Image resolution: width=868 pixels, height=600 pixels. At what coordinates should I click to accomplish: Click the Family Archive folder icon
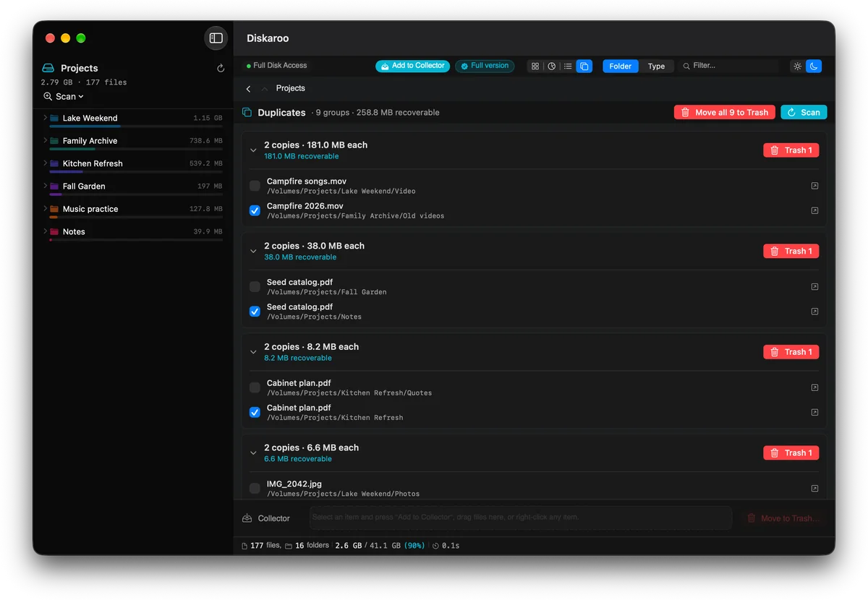click(54, 141)
